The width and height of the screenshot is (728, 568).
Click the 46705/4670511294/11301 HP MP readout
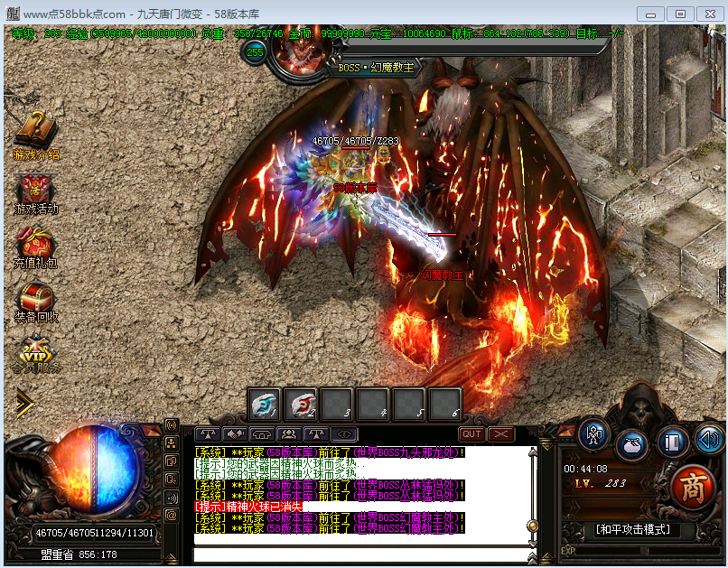(94, 533)
